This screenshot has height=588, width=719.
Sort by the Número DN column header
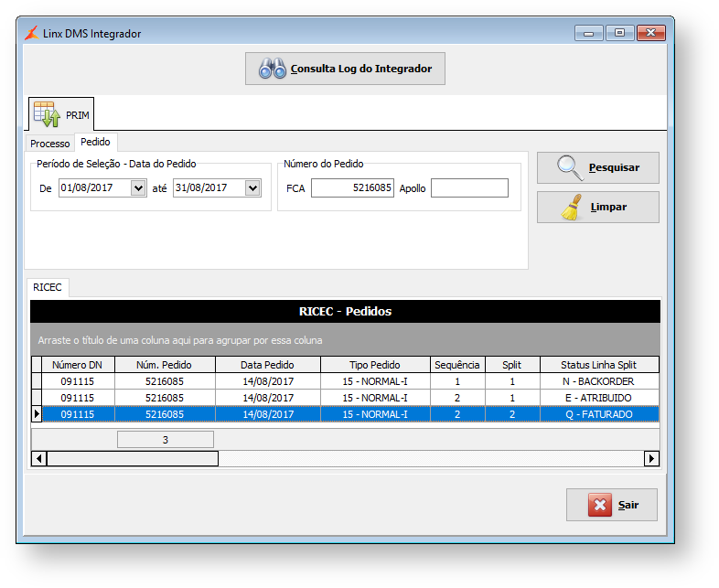(78, 365)
